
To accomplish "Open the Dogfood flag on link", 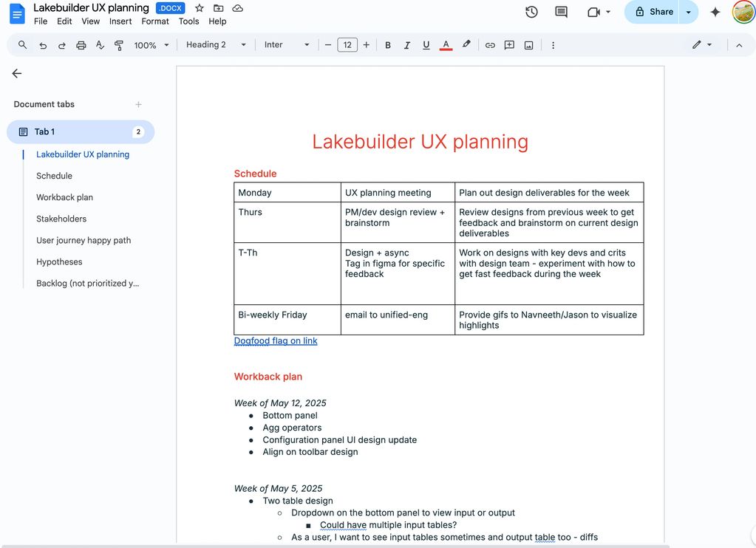I will (276, 340).
